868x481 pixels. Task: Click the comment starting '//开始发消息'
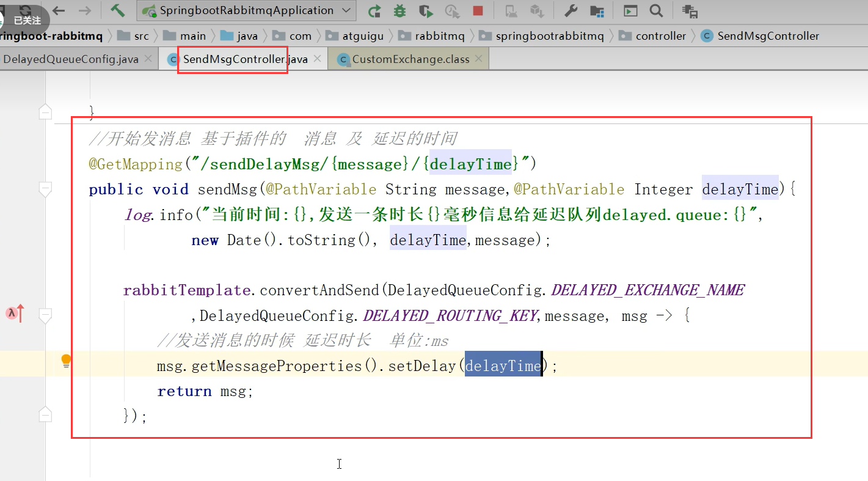273,139
